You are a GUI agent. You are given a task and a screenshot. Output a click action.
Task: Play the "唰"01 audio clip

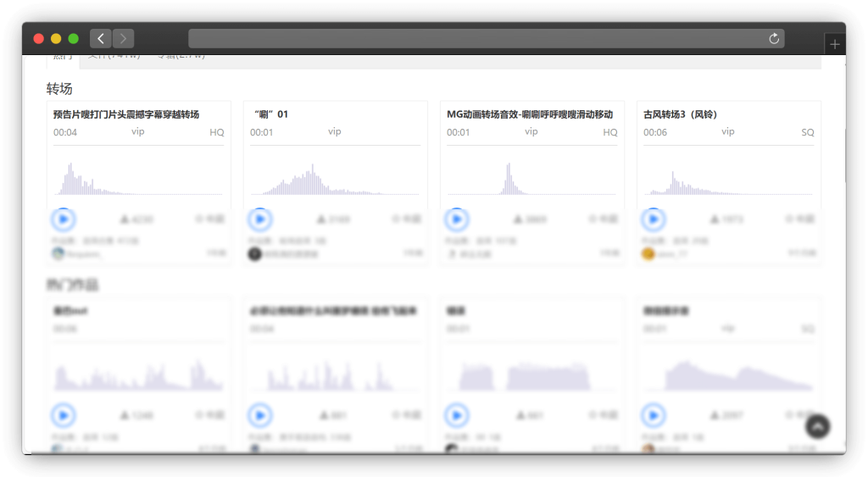pyautogui.click(x=260, y=219)
